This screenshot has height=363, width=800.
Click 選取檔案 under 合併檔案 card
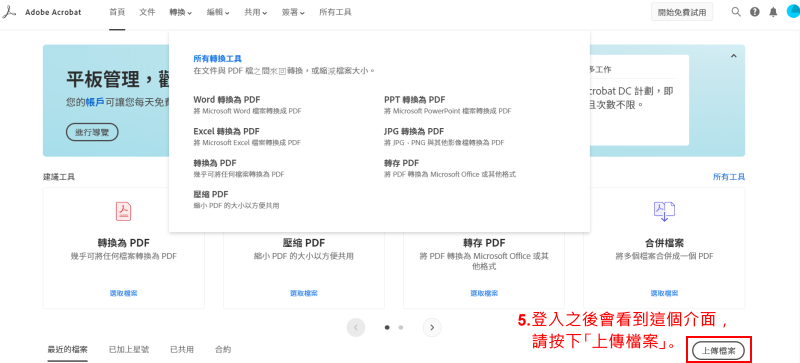pos(664,293)
